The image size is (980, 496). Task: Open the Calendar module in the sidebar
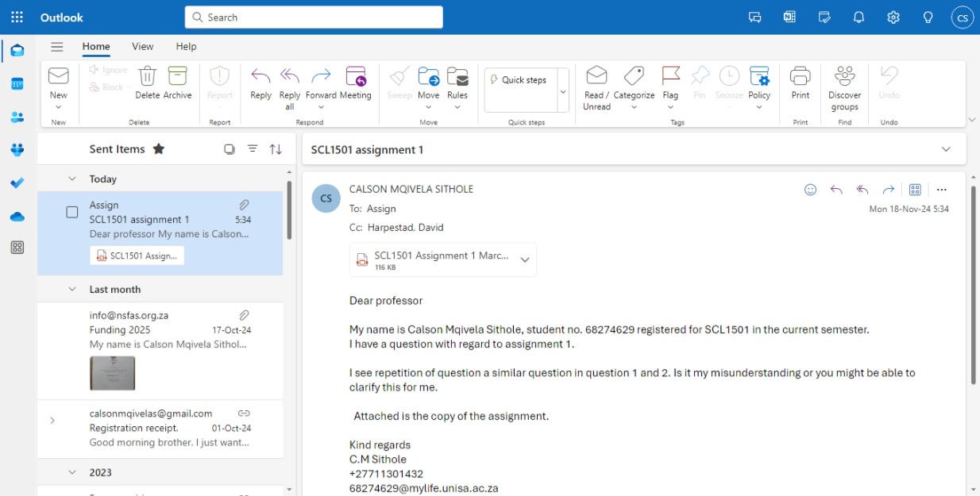17,83
